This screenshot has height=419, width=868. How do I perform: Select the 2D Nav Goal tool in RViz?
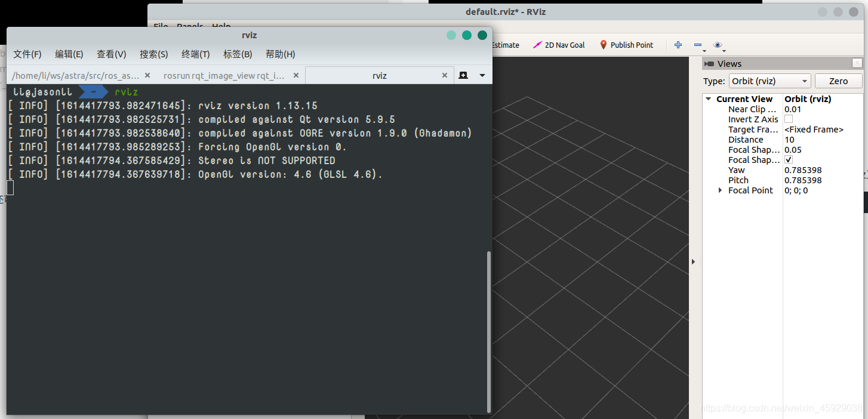click(559, 45)
